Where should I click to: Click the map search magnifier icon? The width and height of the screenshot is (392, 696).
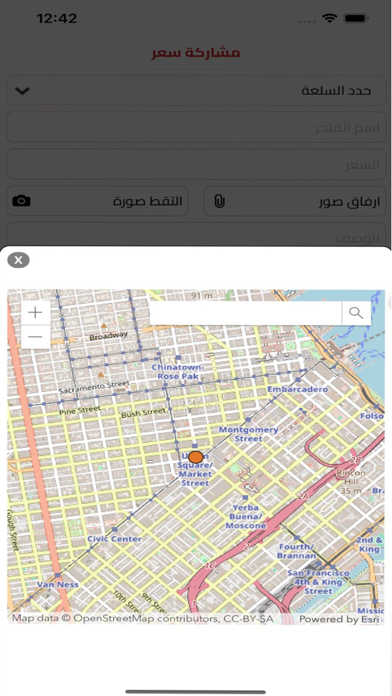356,313
